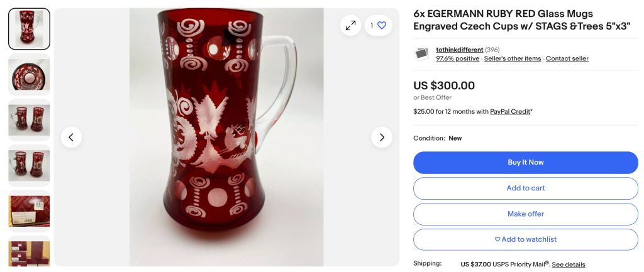Click the Make offer button
This screenshot has height=272, width=644.
[525, 214]
